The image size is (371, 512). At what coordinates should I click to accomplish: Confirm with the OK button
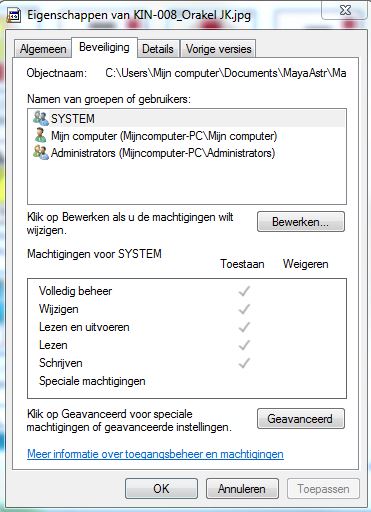pyautogui.click(x=161, y=489)
